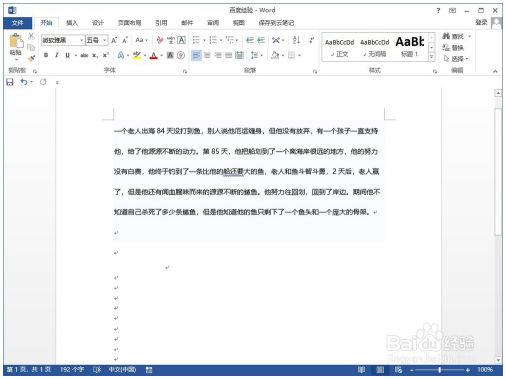The image size is (506, 379).
Task: Open the phonetic guide tool
Action: point(171,40)
